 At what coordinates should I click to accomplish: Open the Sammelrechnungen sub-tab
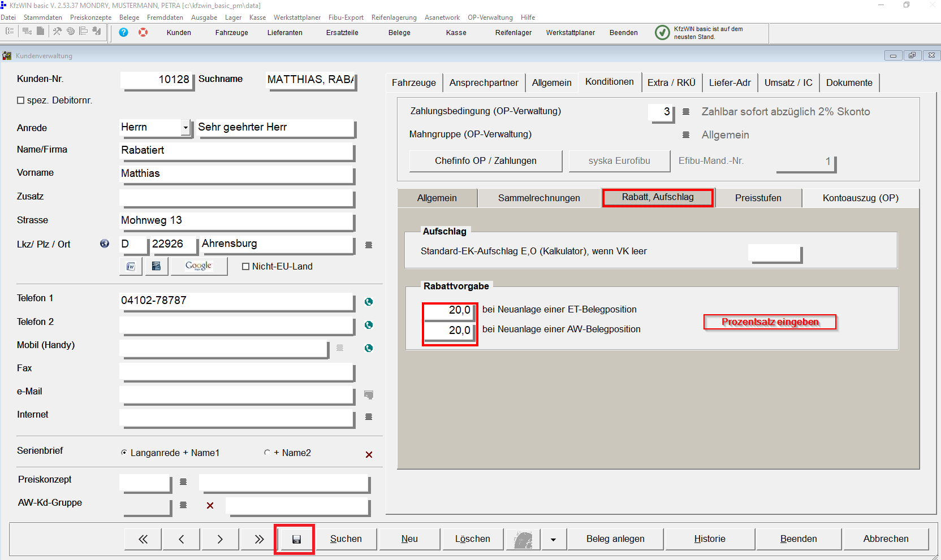point(539,198)
